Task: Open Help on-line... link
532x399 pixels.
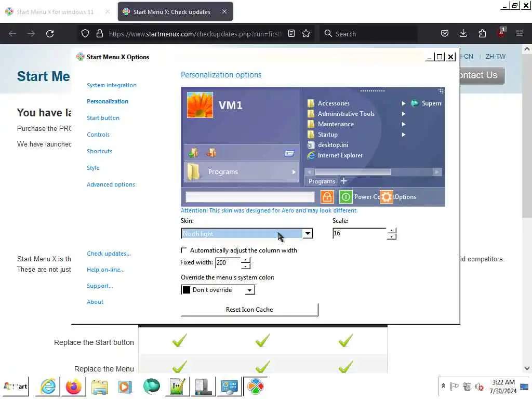Action: pos(105,270)
